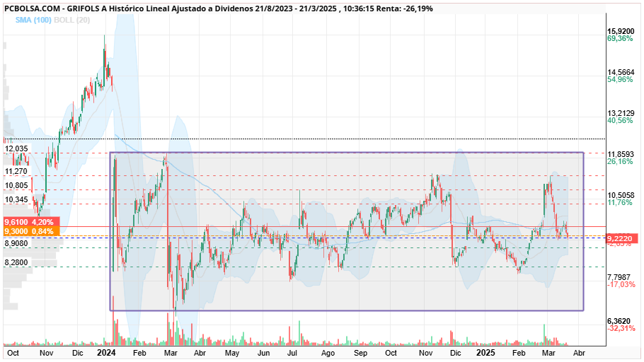The width and height of the screenshot is (644, 362).
Task: Click the Jul month label on axis
Action: click(292, 353)
